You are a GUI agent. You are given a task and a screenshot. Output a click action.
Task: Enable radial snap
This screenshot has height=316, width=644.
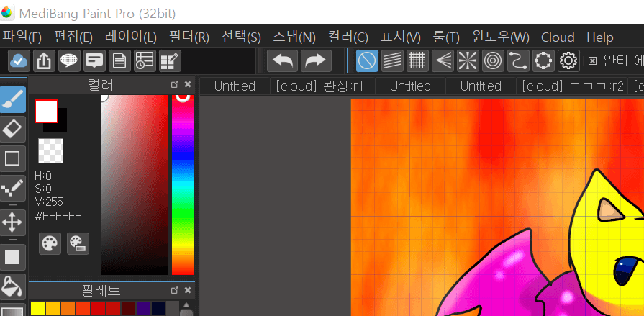pos(468,60)
